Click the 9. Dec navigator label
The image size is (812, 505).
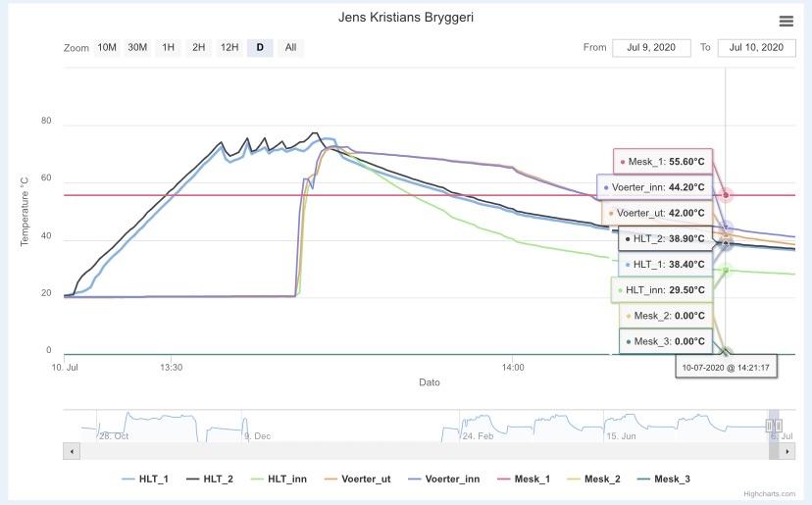[258, 436]
